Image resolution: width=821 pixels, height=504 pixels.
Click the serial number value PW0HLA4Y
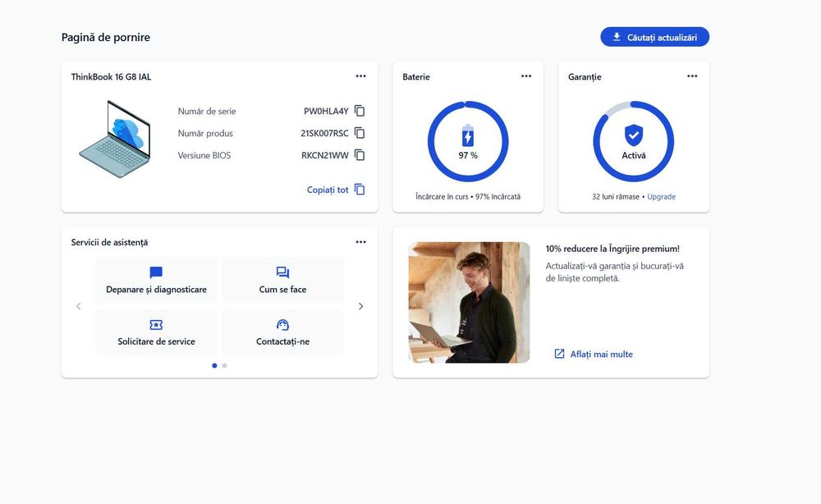[x=326, y=111]
